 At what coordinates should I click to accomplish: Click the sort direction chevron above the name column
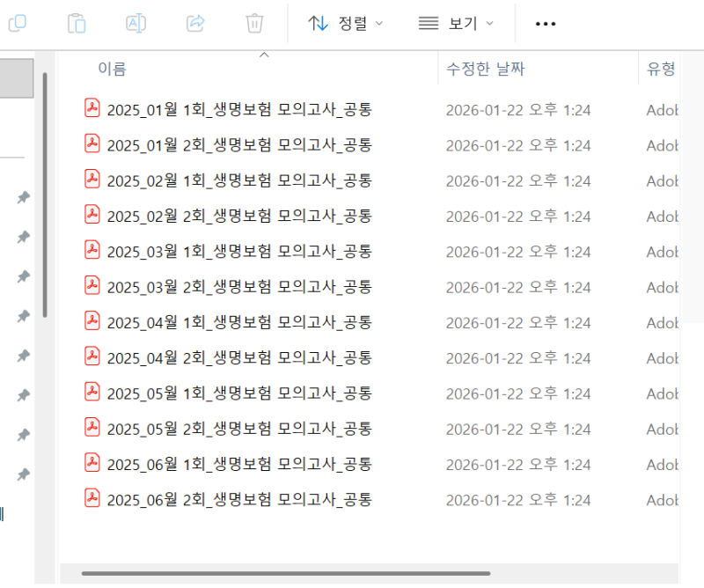[264, 55]
